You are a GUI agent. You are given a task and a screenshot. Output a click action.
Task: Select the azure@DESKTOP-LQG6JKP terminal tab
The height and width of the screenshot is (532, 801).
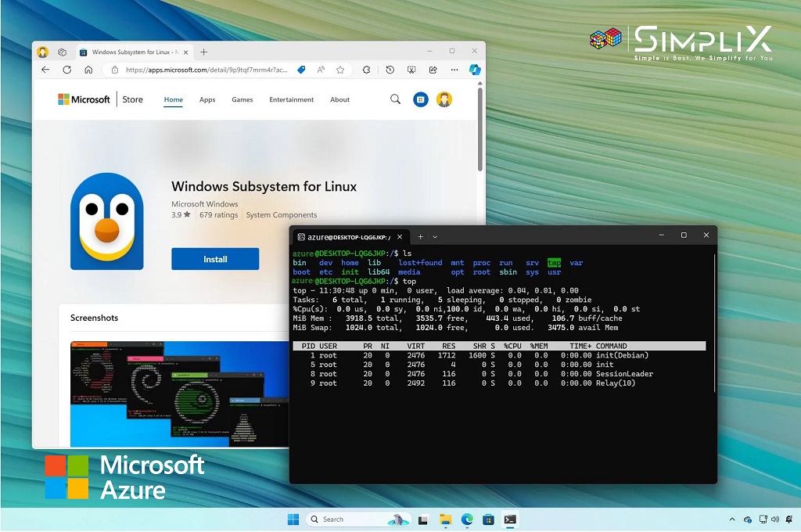(350, 236)
